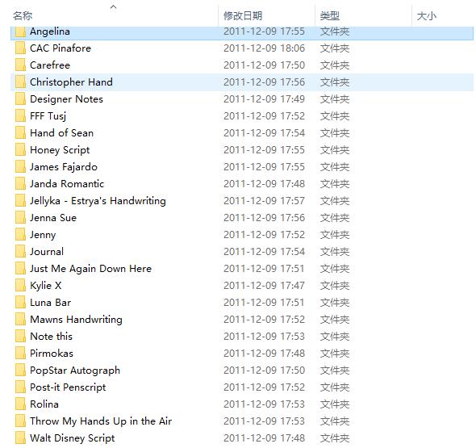This screenshot has width=476, height=448.
Task: Select the Angelina folder icon
Action: (x=20, y=31)
